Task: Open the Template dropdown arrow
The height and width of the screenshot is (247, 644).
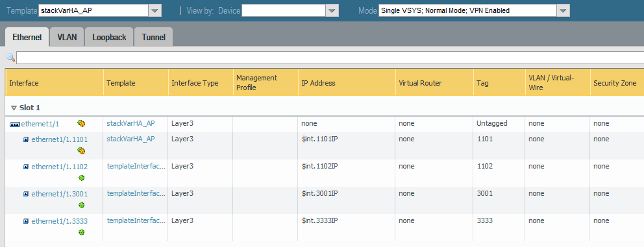Action: (155, 10)
